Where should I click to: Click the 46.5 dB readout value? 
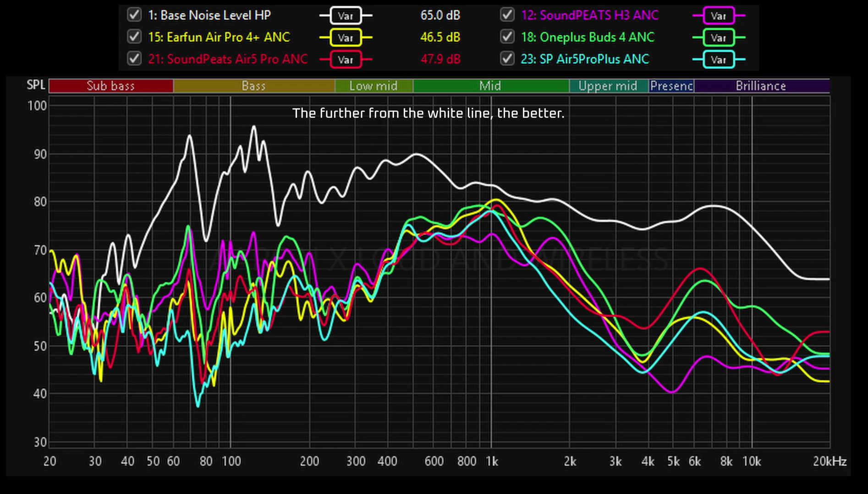440,37
